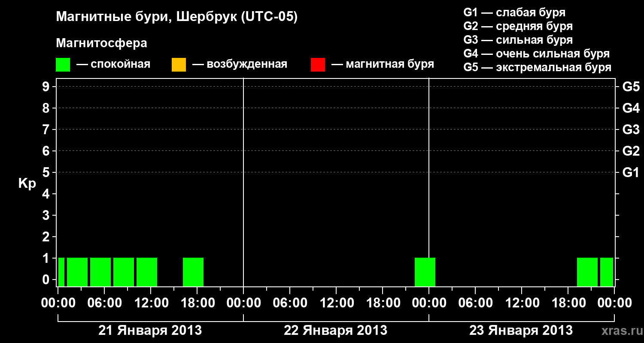Screen dimensions: 644x343
Task: Click the green bar ending 22 January at midnight
Action: pyautogui.click(x=425, y=272)
